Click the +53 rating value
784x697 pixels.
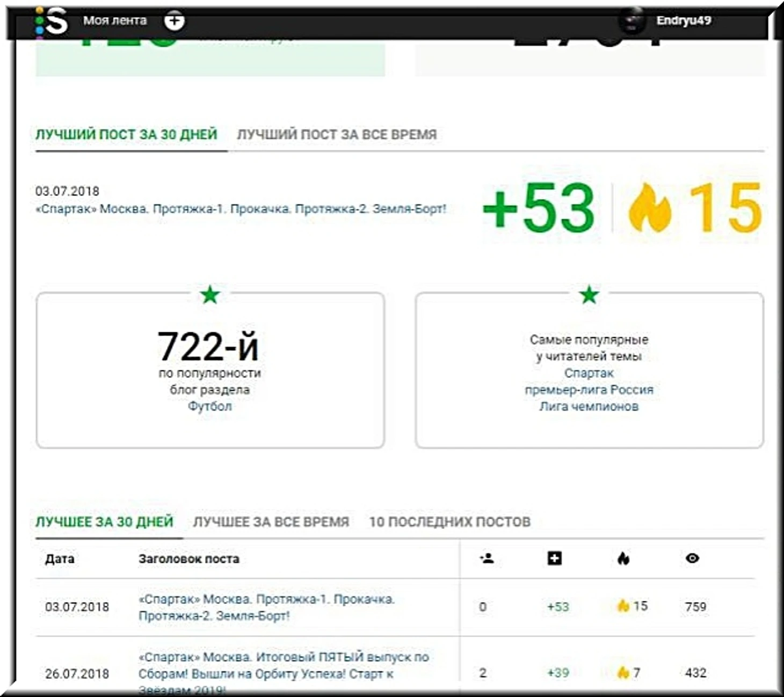click(539, 208)
